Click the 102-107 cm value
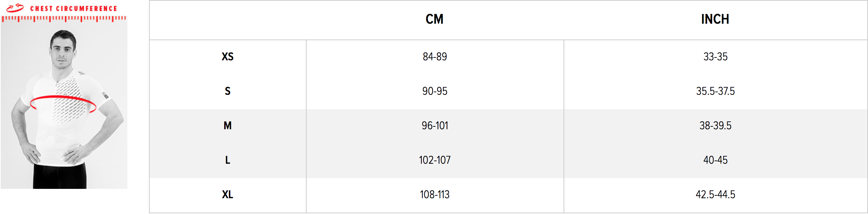 [435, 160]
